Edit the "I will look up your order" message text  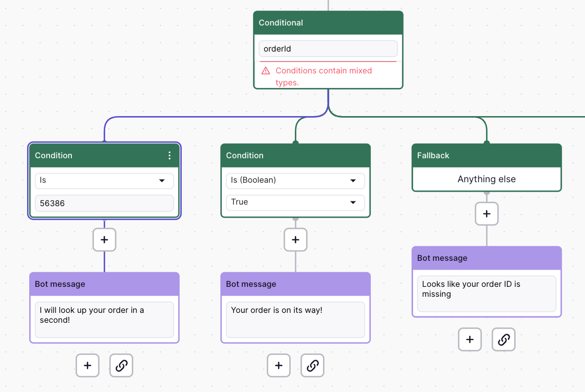coord(104,319)
